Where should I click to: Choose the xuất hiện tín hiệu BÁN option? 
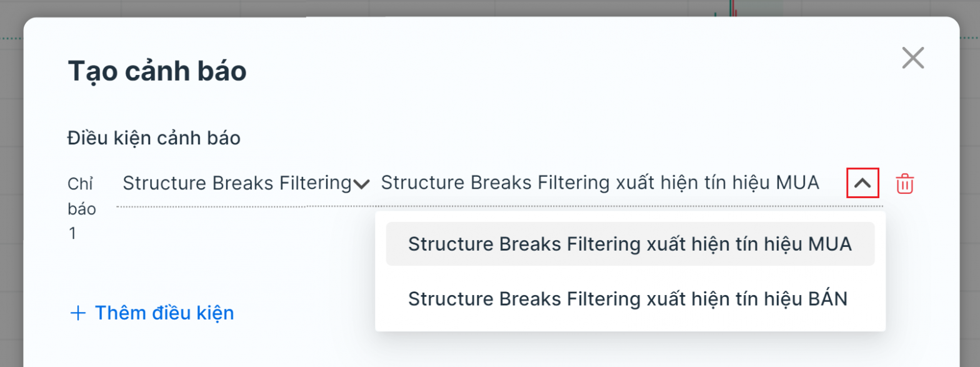coord(629,298)
